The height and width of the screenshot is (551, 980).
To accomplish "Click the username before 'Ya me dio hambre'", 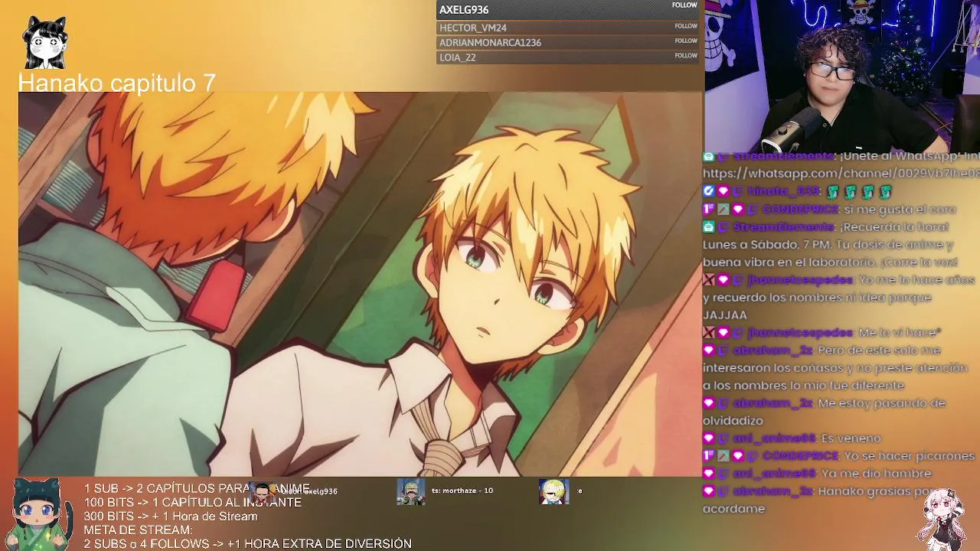I will [x=773, y=473].
